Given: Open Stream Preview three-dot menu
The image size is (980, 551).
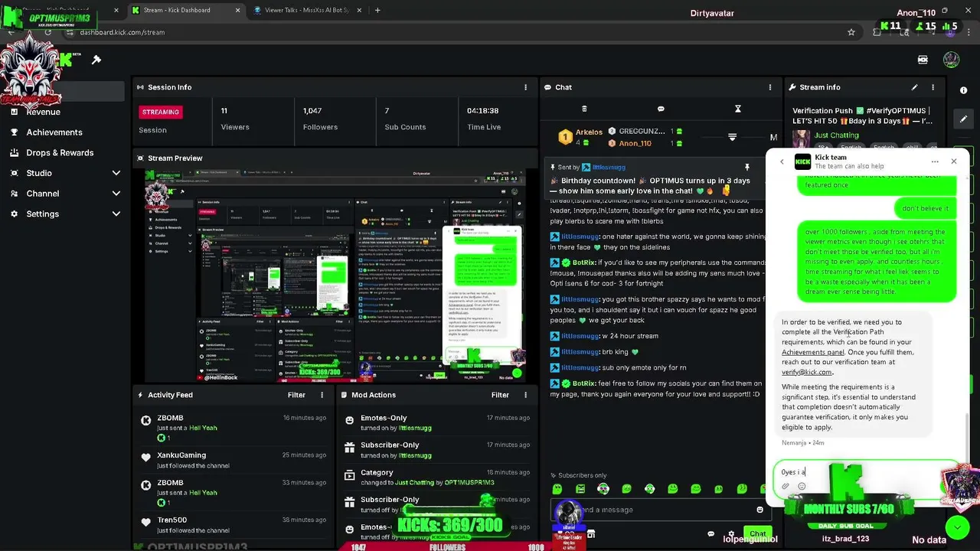Looking at the screenshot, I should point(525,158).
